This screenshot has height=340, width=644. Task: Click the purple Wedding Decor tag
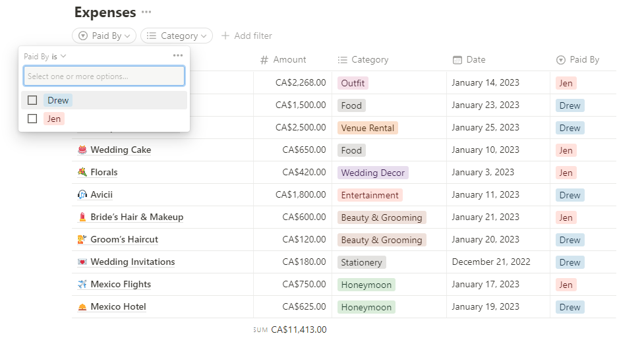point(373,173)
